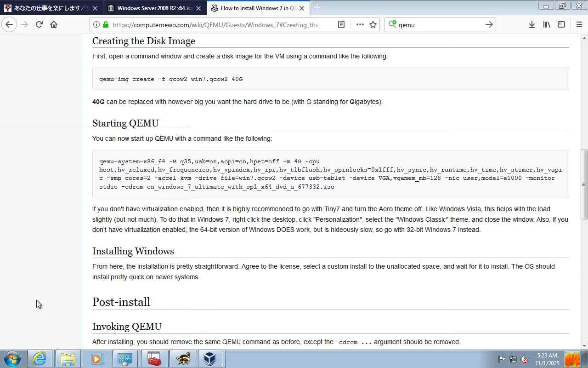Switch to the Japanese-titled first tab
This screenshot has width=588, height=368.
pyautogui.click(x=51, y=8)
